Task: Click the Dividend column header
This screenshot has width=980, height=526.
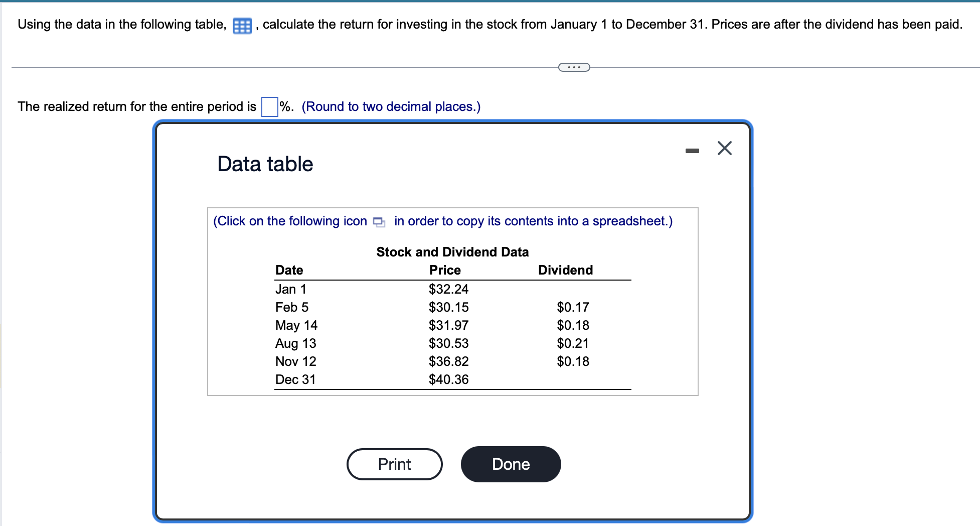Action: pyautogui.click(x=565, y=270)
